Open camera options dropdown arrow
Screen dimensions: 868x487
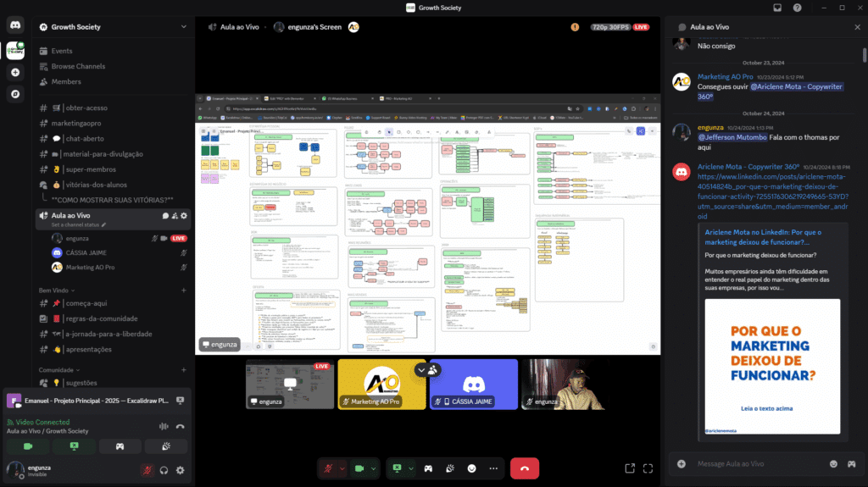pos(373,468)
